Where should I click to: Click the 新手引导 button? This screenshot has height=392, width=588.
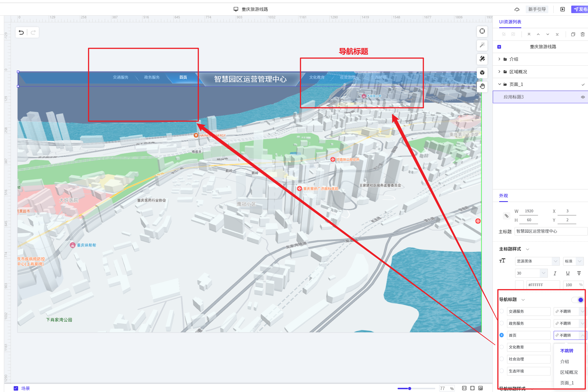pos(537,9)
